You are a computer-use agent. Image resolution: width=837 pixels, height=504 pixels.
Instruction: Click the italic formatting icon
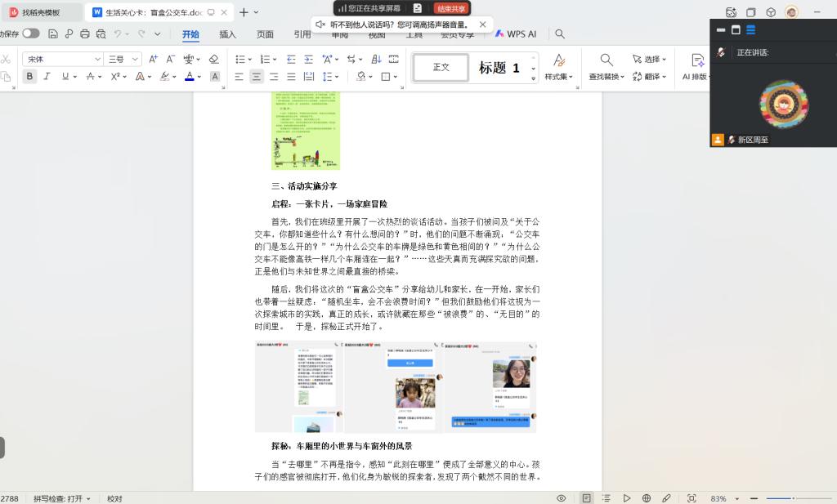tap(47, 76)
